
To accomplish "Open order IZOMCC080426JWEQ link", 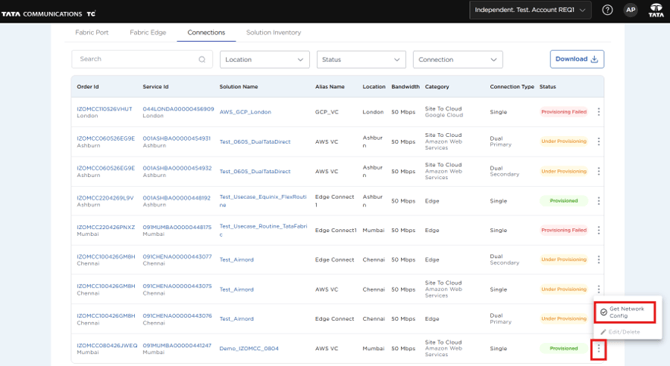I will click(x=107, y=346).
